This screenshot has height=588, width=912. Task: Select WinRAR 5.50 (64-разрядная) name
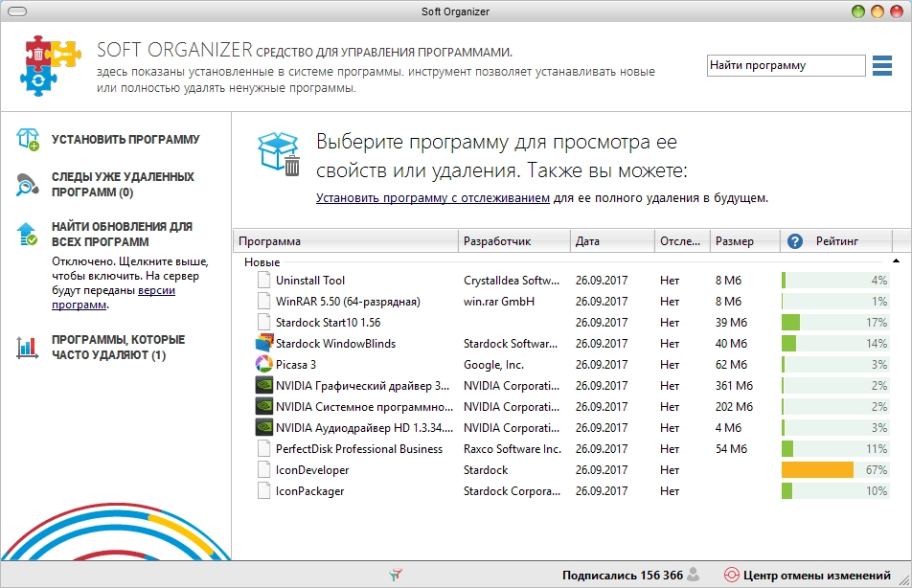tap(348, 301)
